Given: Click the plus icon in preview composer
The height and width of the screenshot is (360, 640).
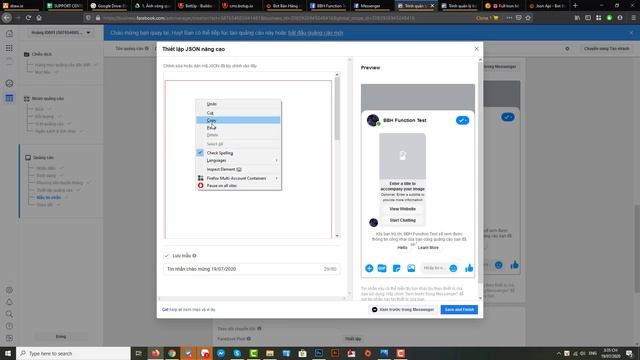Looking at the screenshot, I should point(369,268).
